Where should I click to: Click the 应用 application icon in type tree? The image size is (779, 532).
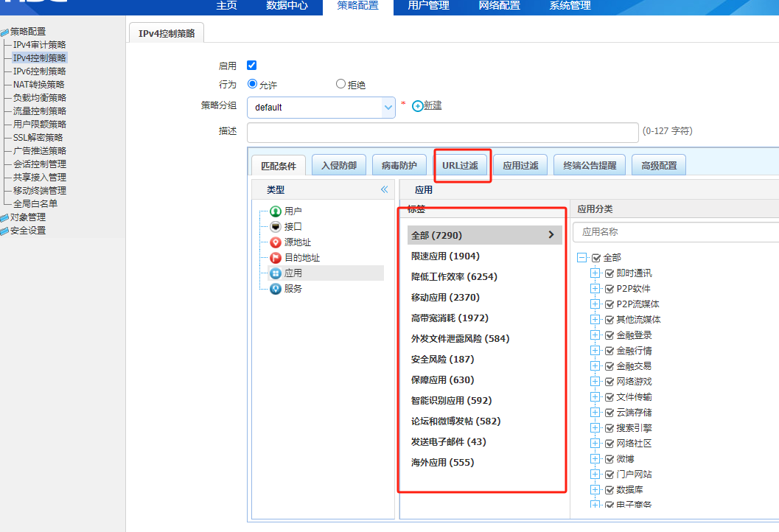click(275, 273)
